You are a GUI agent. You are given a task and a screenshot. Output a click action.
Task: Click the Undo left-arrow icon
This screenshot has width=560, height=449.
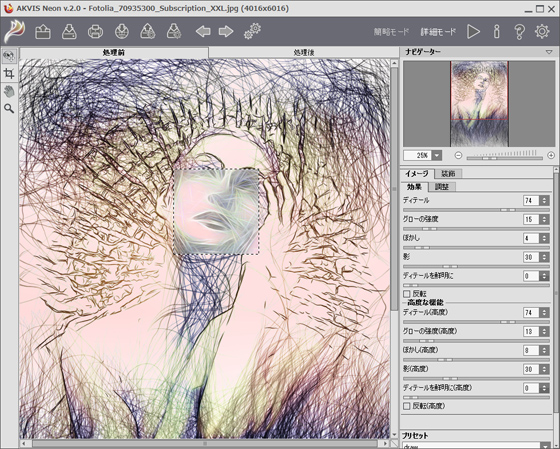click(203, 32)
